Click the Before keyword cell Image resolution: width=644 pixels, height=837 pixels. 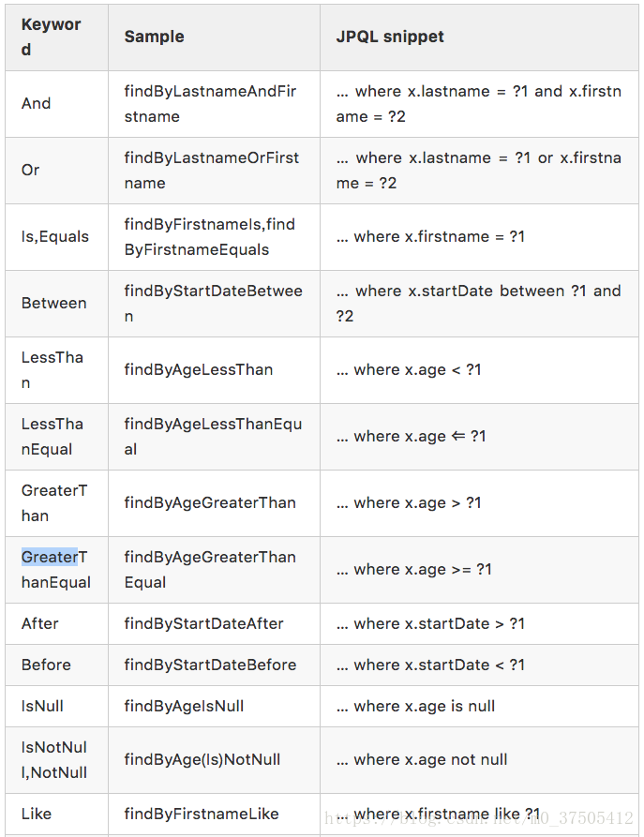(x=56, y=665)
